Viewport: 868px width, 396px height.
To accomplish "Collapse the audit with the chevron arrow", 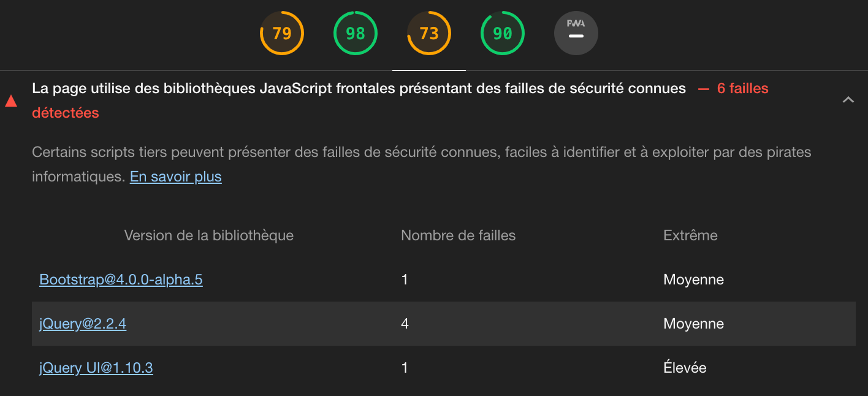I will point(848,100).
